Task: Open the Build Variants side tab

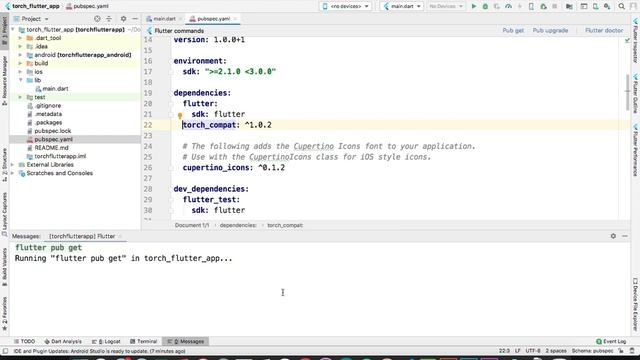Action: point(4,267)
